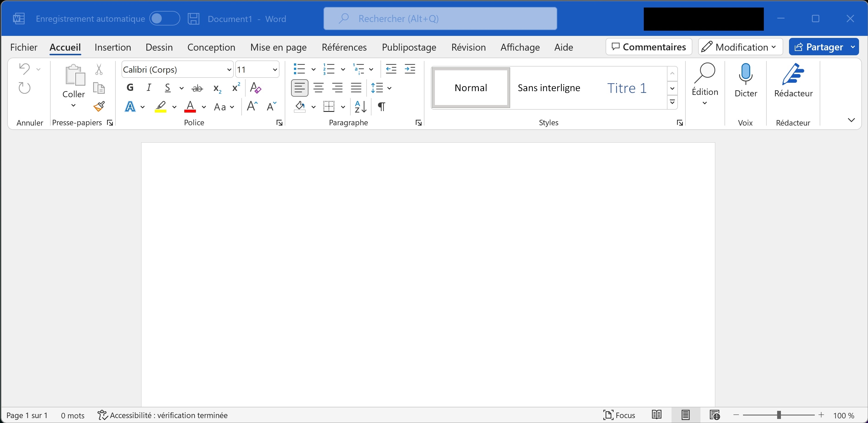
Task: Click the Format Painter brush icon
Action: [99, 107]
